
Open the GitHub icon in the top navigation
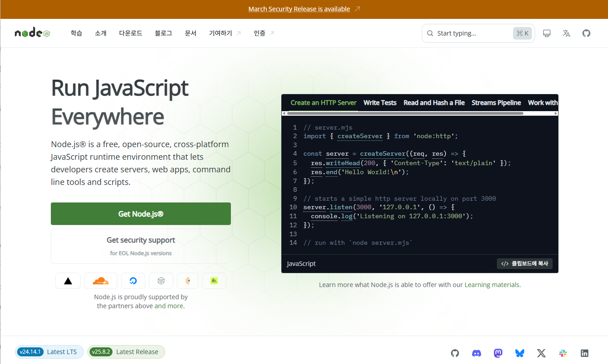586,32
